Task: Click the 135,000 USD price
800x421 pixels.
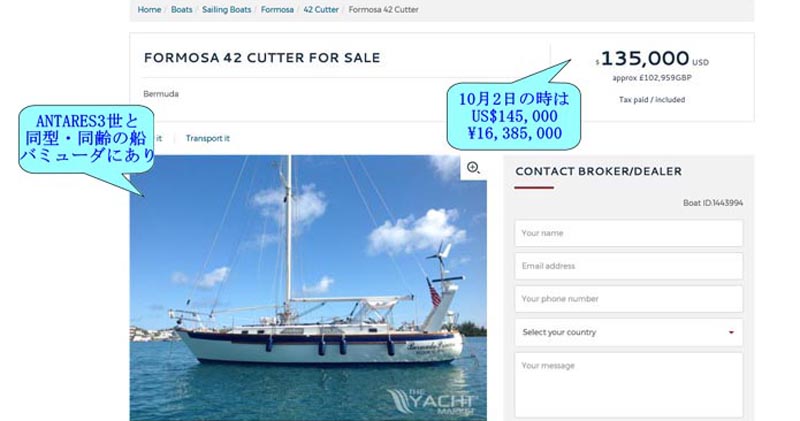Action: pos(652,59)
